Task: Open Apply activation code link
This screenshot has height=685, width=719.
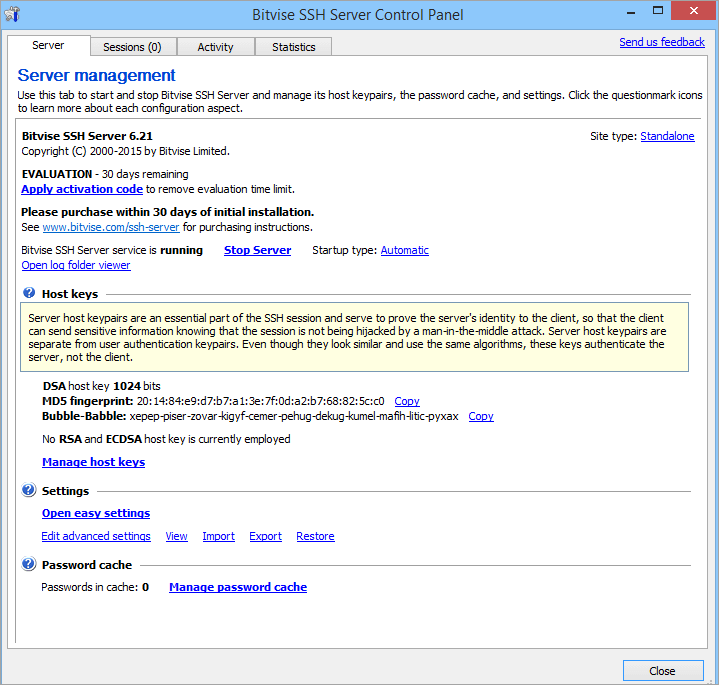Action: coord(82,189)
